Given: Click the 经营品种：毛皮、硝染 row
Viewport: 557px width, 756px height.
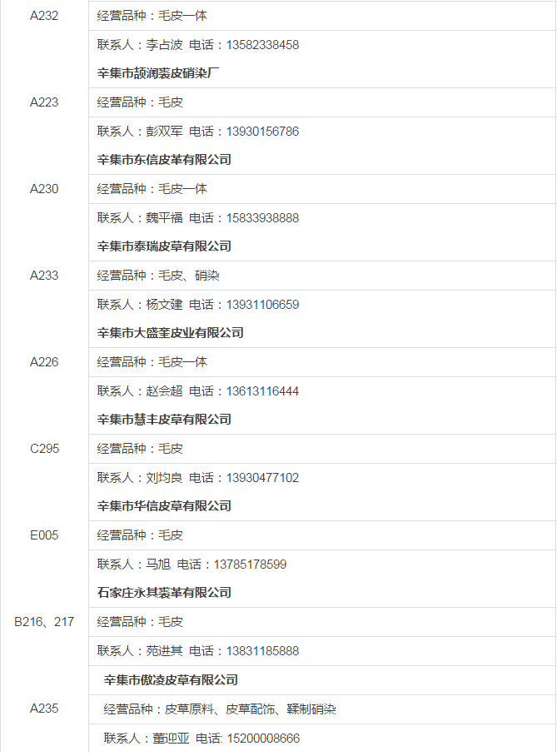Looking at the screenshot, I should coord(322,276).
